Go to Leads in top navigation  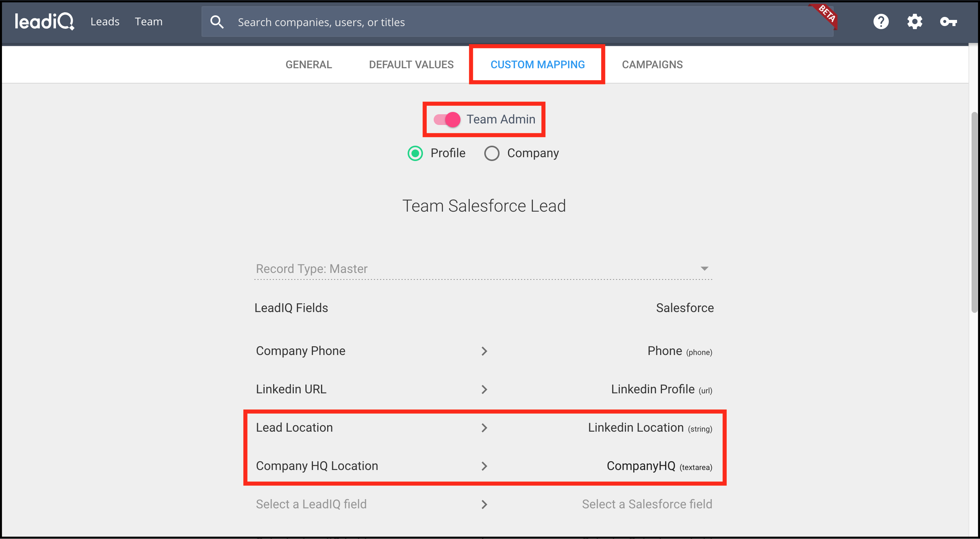click(x=105, y=21)
